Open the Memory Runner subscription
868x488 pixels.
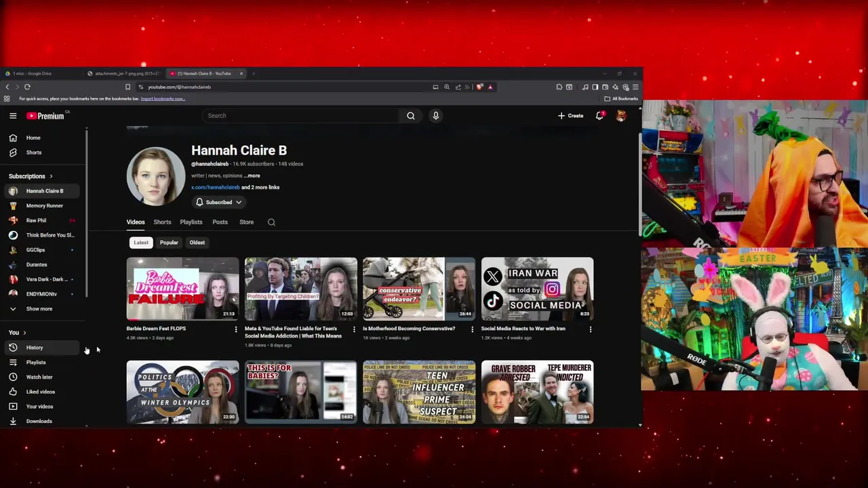43,205
